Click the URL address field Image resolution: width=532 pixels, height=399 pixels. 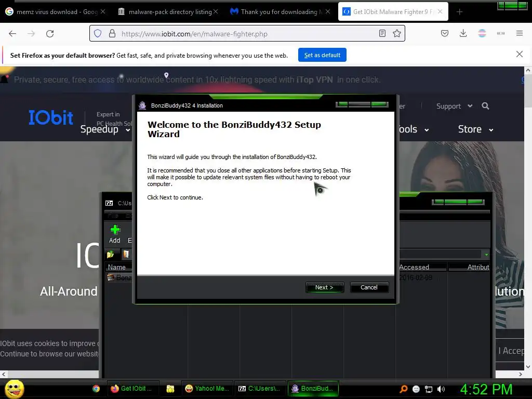click(248, 34)
